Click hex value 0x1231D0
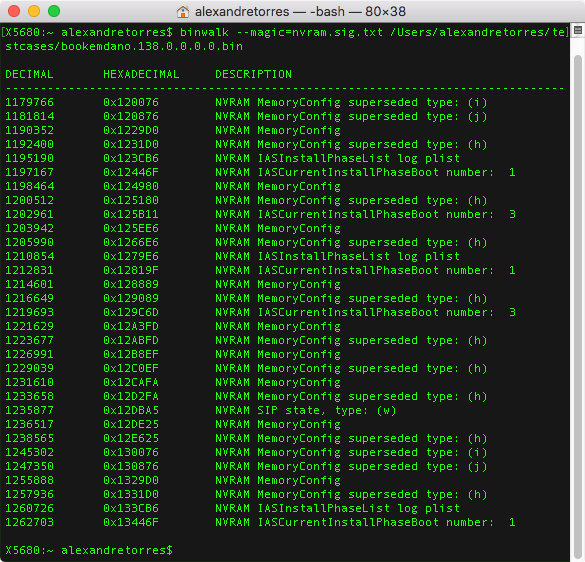 click(131, 144)
